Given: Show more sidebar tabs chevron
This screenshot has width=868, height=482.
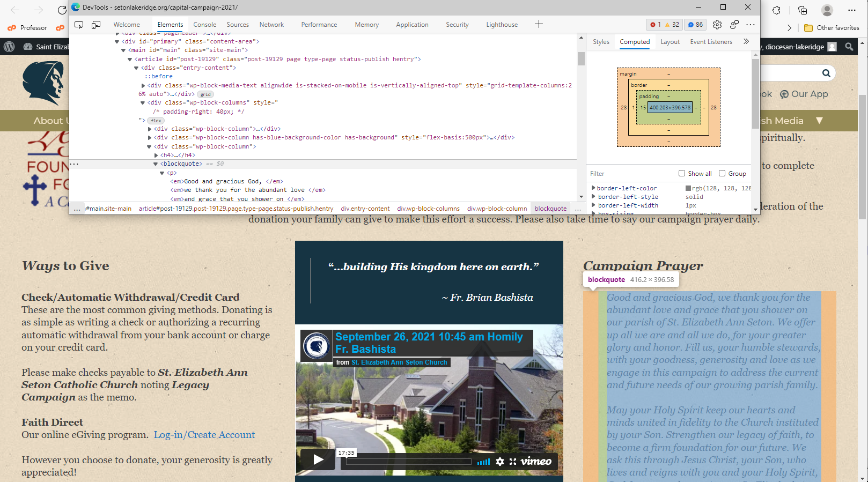Looking at the screenshot, I should (x=746, y=42).
